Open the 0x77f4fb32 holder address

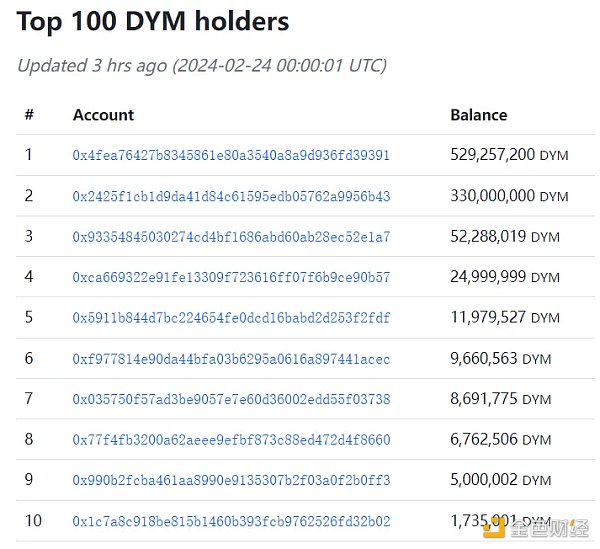231,440
